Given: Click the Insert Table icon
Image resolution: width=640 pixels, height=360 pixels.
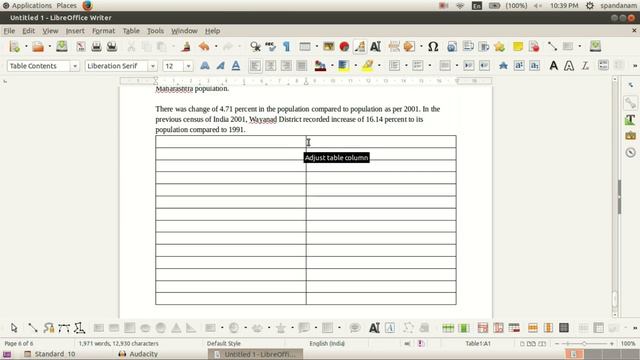Looking at the screenshot, I should pyautogui.click(x=305, y=47).
